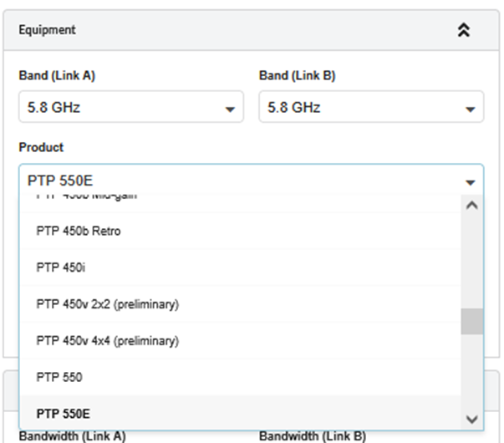Click the 5.8 GHz value in Link A
Screen dimensions: 504x443
pyautogui.click(x=53, y=109)
